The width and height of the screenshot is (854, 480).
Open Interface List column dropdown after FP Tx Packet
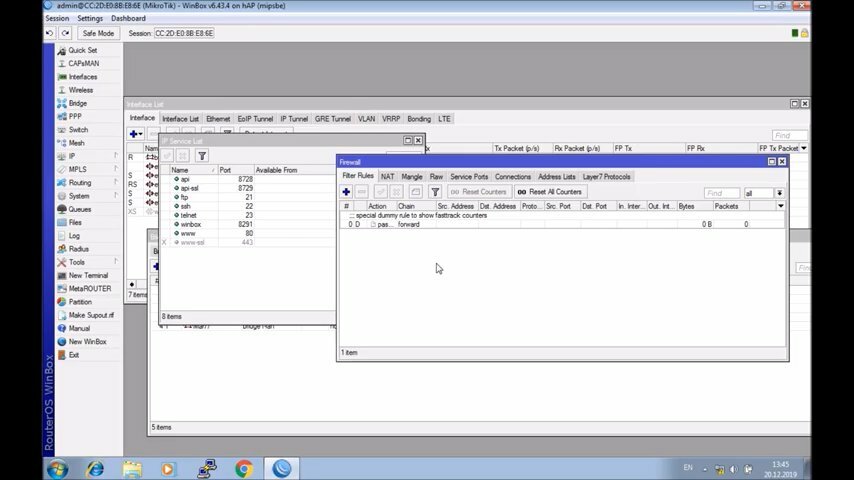[x=804, y=148]
